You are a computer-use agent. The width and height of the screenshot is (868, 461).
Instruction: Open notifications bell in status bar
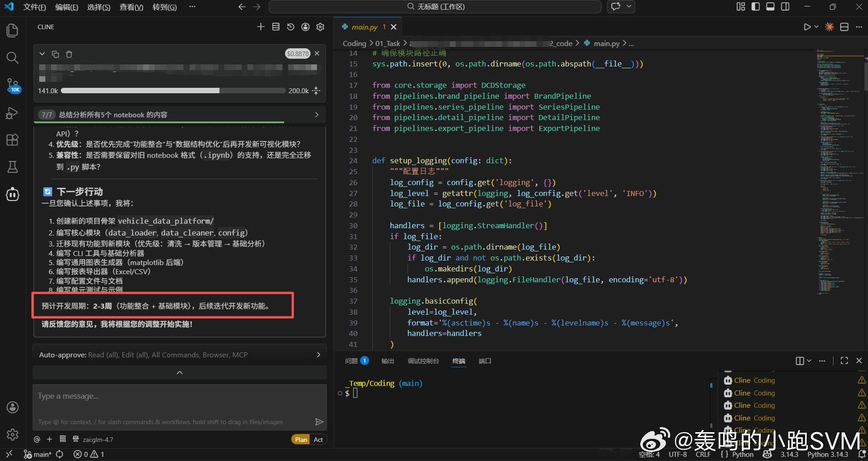coord(861,454)
